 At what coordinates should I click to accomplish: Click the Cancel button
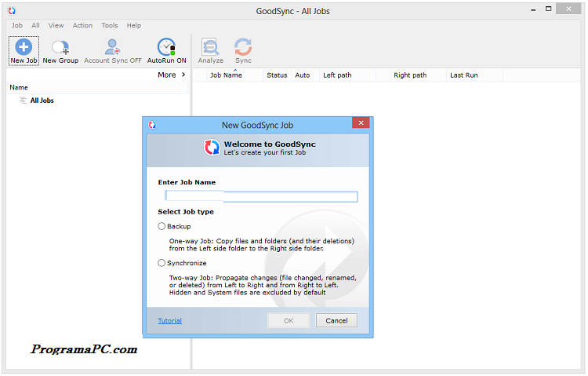pos(336,320)
